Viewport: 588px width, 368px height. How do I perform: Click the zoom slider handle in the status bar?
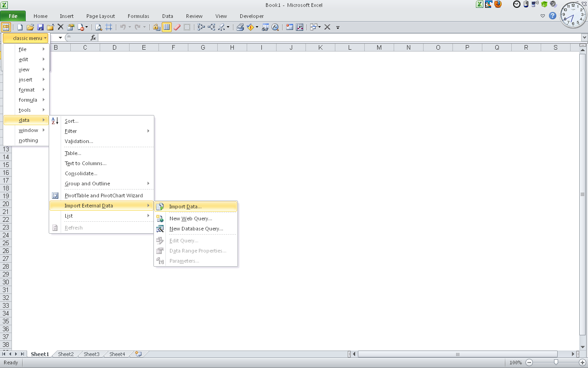(x=556, y=362)
